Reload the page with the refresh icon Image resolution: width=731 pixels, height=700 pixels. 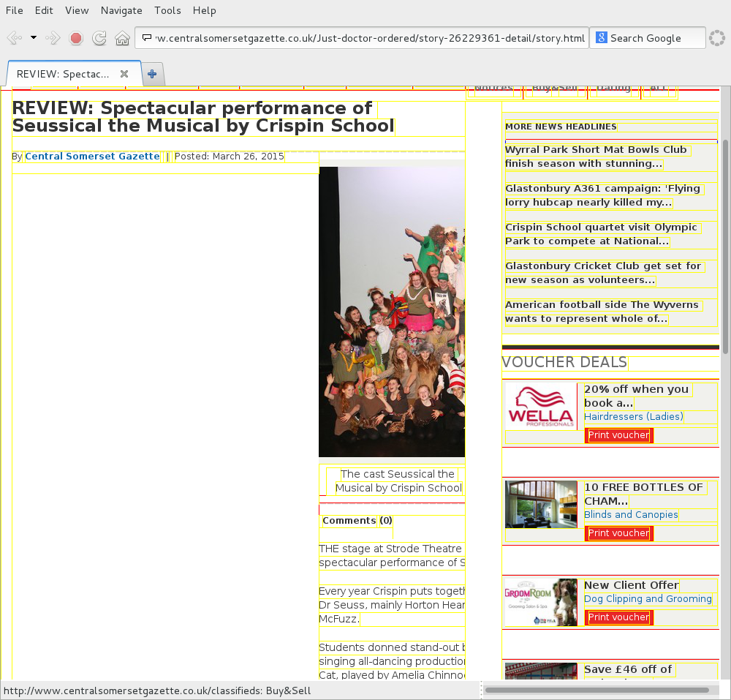coord(99,38)
